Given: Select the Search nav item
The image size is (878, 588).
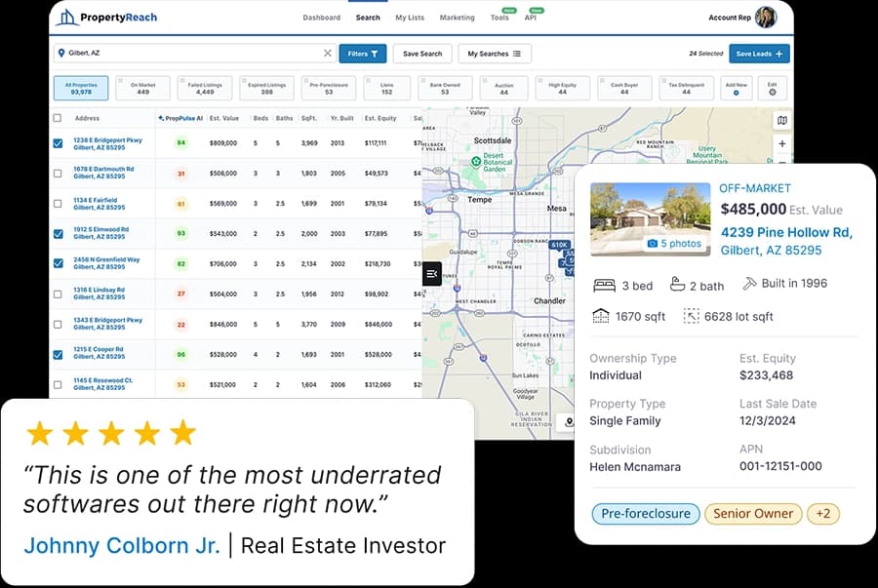Looking at the screenshot, I should [x=368, y=18].
